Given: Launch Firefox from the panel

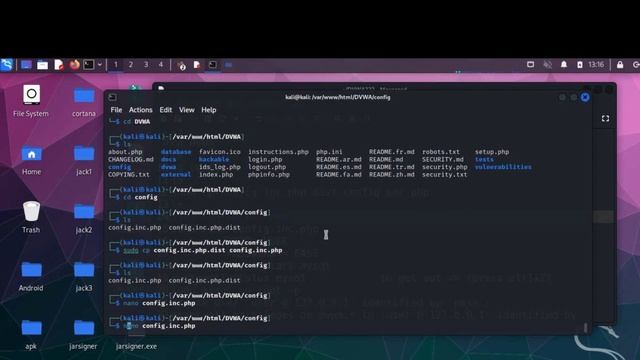Looking at the screenshot, I should click(x=74, y=65).
